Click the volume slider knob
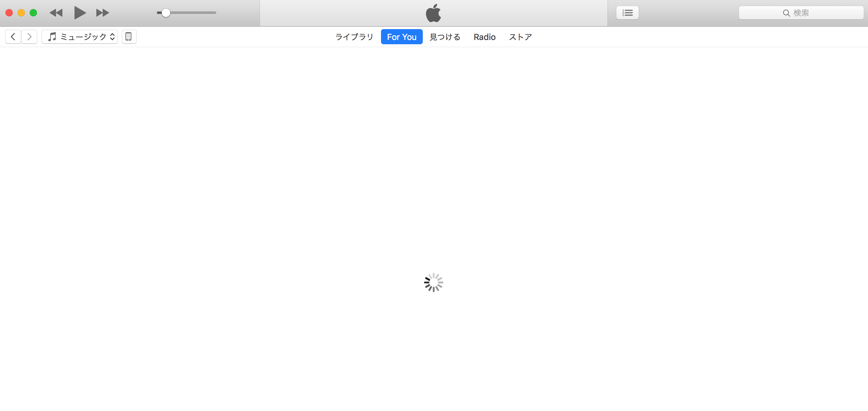The height and width of the screenshot is (411, 868). click(165, 13)
